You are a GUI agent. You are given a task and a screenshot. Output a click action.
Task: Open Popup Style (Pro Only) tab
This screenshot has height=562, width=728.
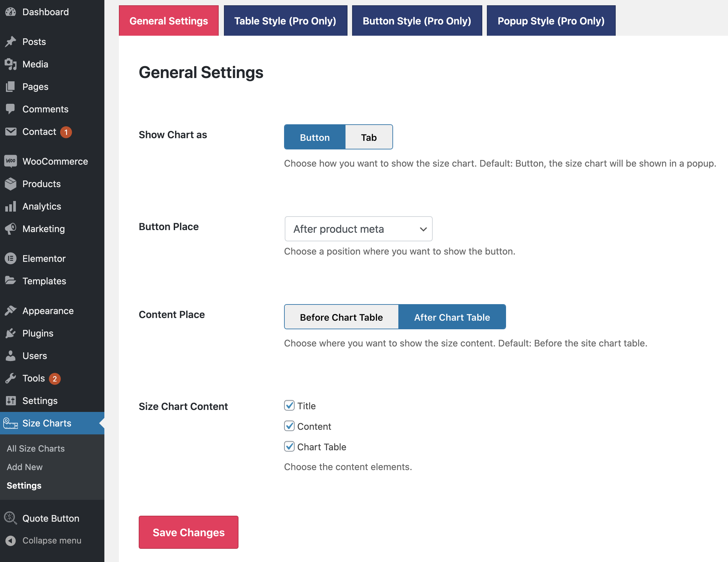click(551, 21)
